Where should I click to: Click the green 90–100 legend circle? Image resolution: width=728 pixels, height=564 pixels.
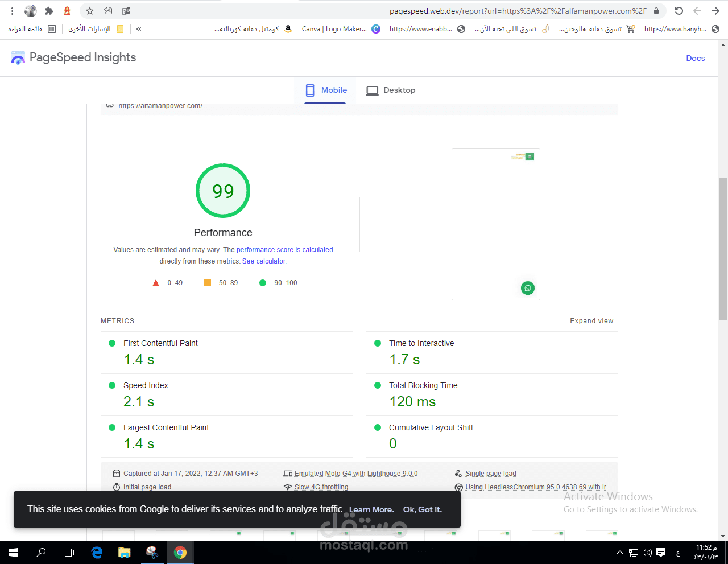[263, 283]
